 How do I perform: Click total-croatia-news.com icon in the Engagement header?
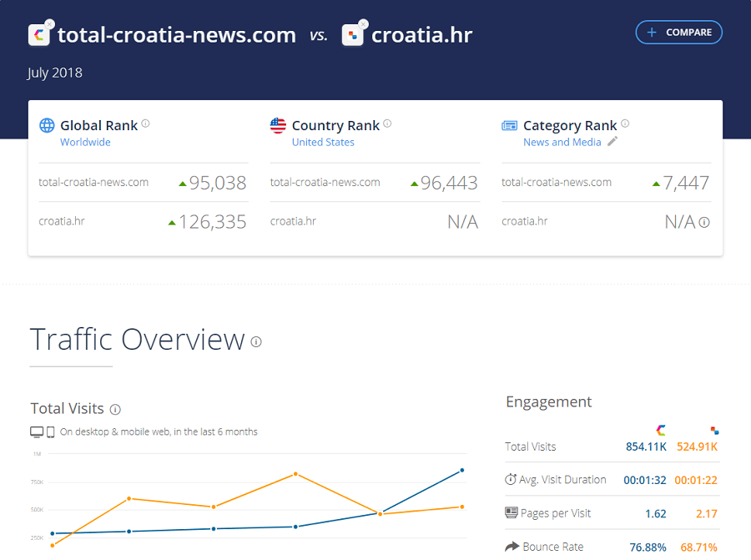click(x=661, y=430)
